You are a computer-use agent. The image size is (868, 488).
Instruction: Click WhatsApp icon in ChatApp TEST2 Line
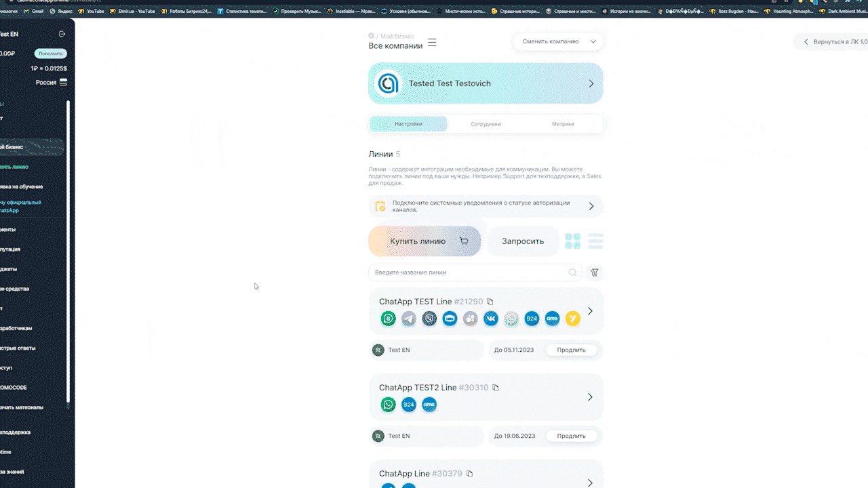[x=388, y=405]
